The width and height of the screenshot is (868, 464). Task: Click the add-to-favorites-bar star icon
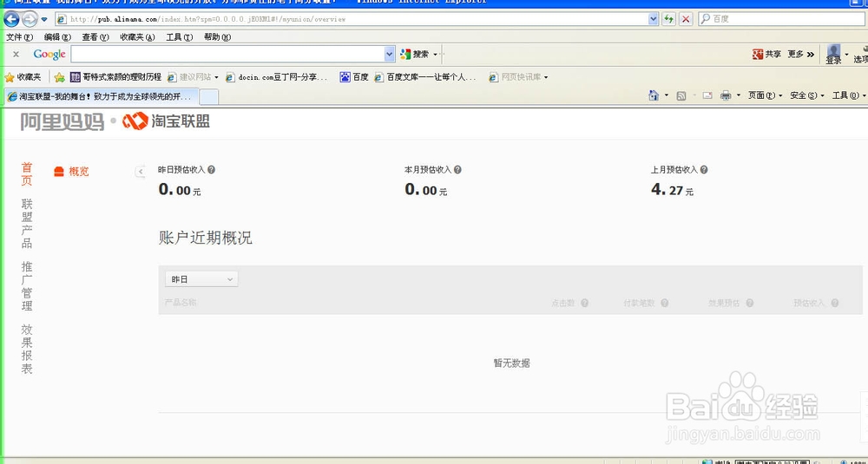59,77
